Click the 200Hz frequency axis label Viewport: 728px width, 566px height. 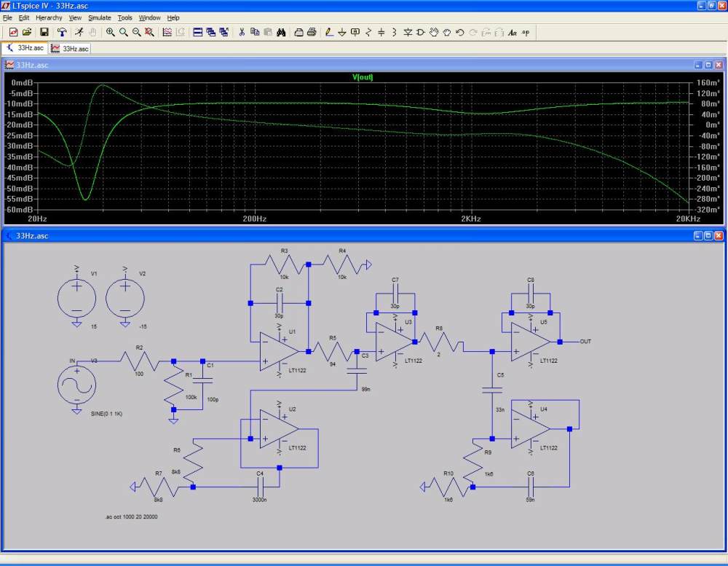coord(255,219)
